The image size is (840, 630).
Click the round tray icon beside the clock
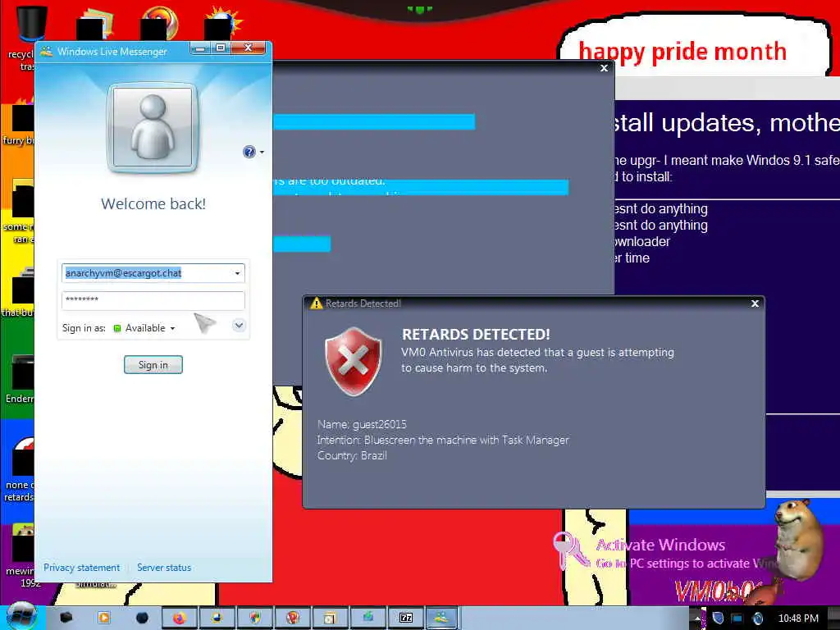[758, 619]
